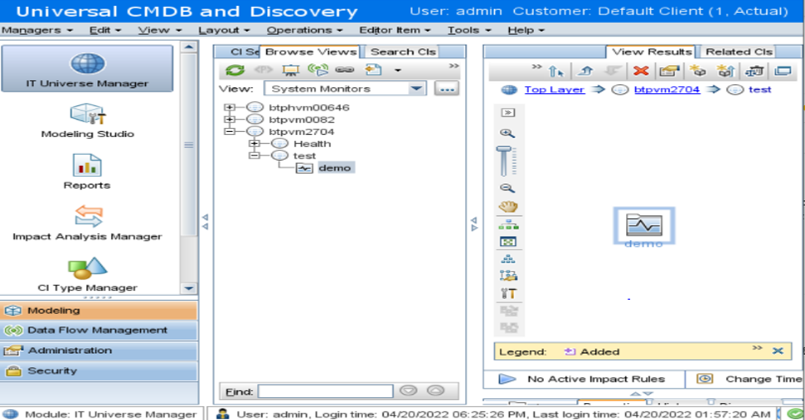The image size is (805, 420).
Task: Show more Browse Views toolbar items chevron
Action: pyautogui.click(x=453, y=66)
